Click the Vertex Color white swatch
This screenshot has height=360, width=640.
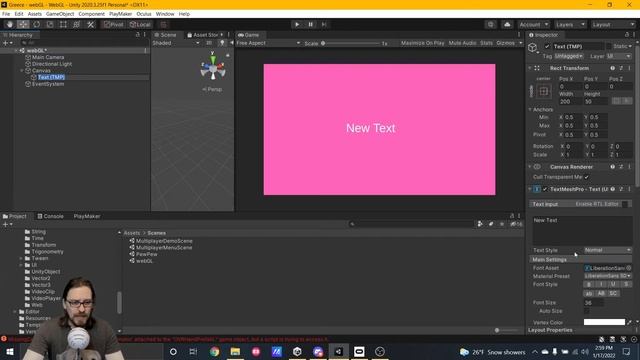pos(604,322)
